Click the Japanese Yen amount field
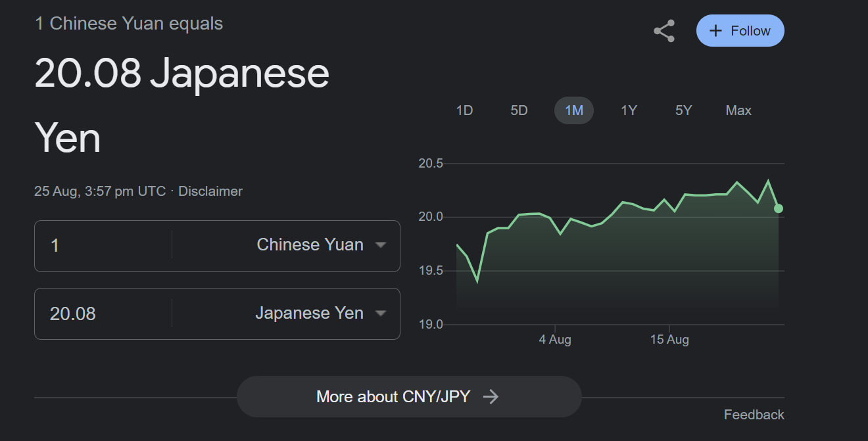This screenshot has width=868, height=441. (105, 313)
